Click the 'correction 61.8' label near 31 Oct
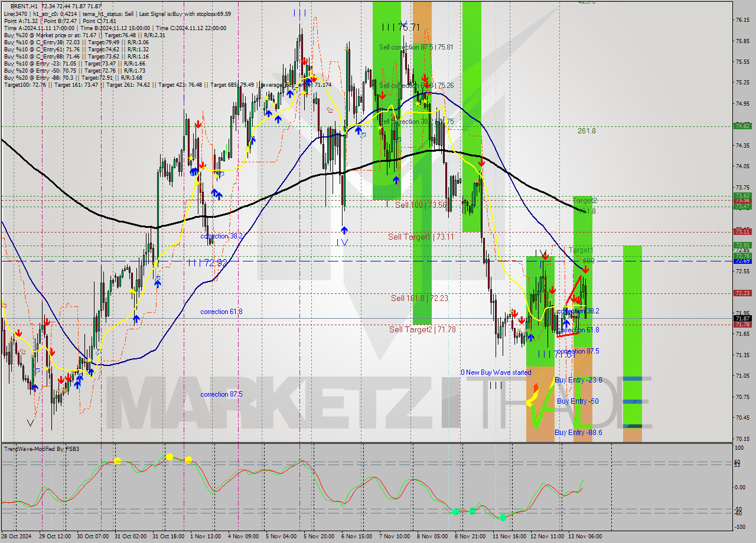Viewport: 756px width, 543px height. pos(221,312)
